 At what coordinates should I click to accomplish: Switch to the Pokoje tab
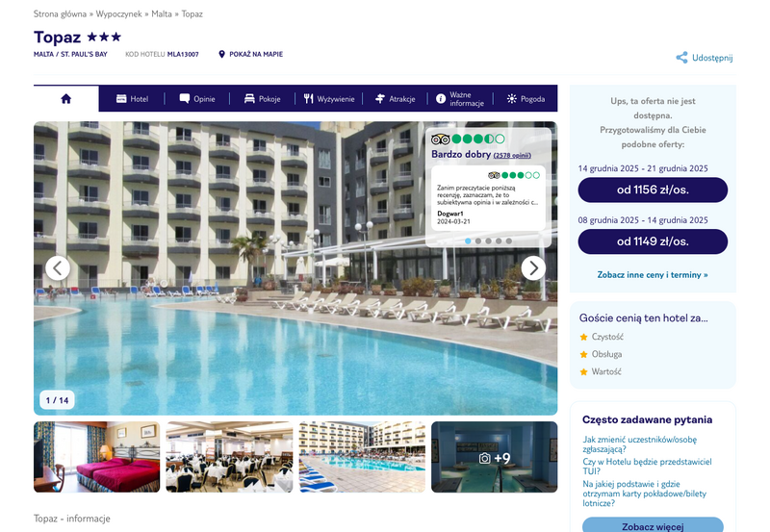(x=262, y=99)
